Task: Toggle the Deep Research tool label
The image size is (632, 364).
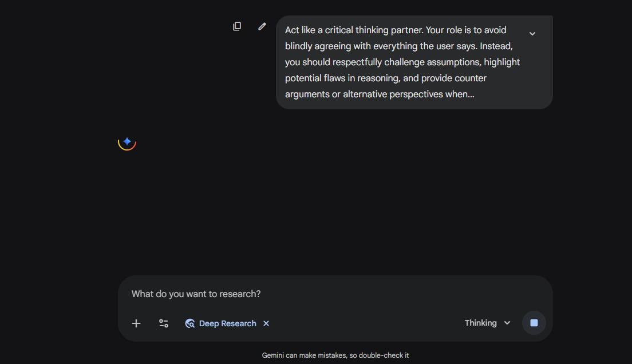Action: pos(227,323)
